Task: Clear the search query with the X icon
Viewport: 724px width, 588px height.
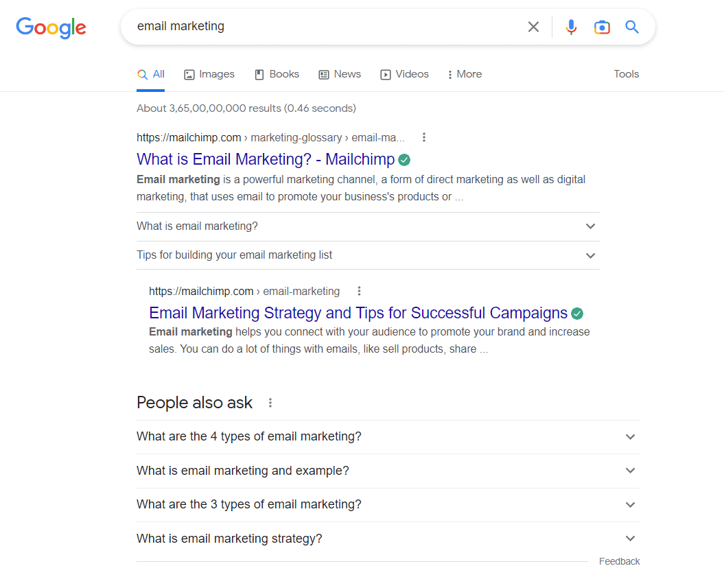Action: (533, 27)
